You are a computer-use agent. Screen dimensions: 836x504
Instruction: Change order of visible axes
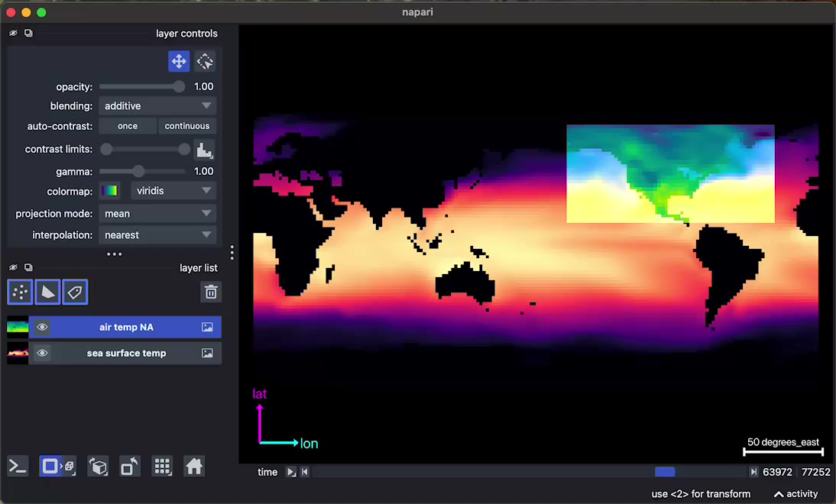(x=98, y=467)
